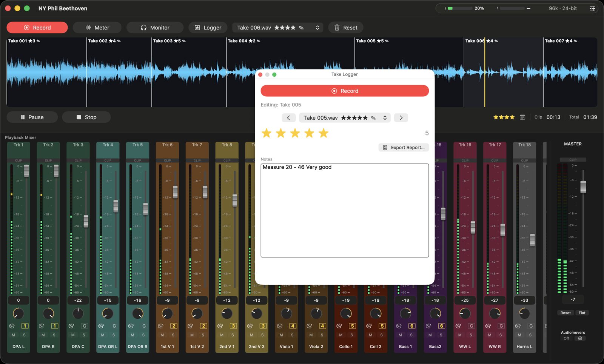Pause playback
604x364 pixels.
click(x=32, y=117)
